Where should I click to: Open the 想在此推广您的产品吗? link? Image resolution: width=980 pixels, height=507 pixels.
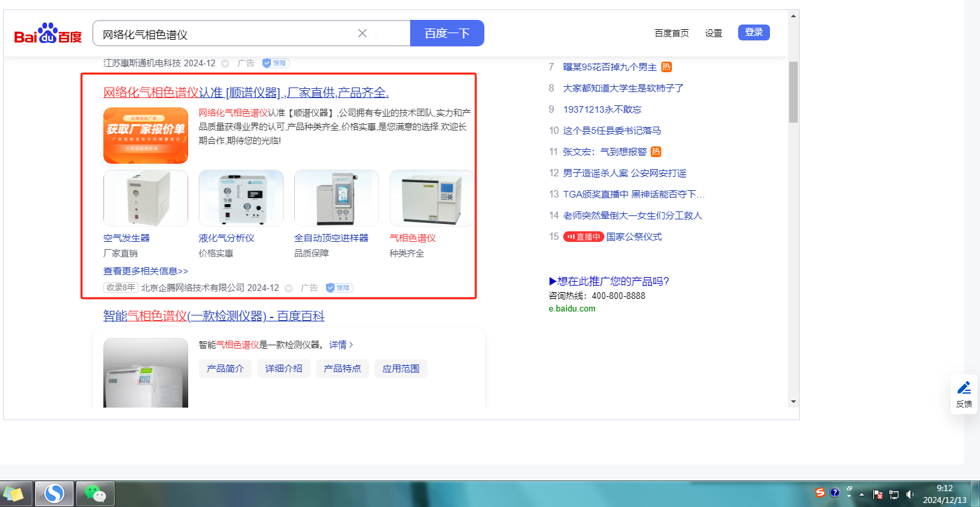[609, 281]
